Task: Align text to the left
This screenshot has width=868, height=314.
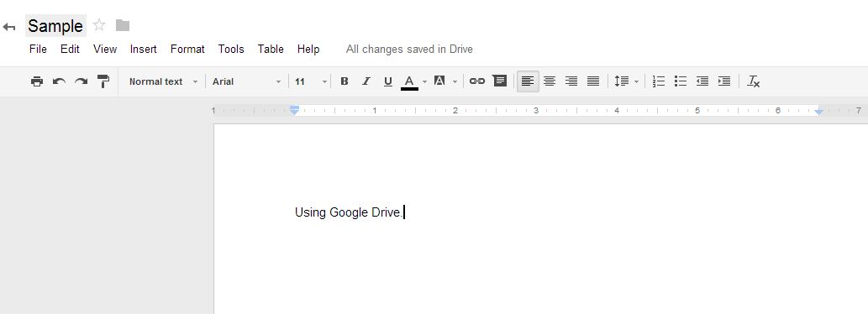Action: click(528, 81)
